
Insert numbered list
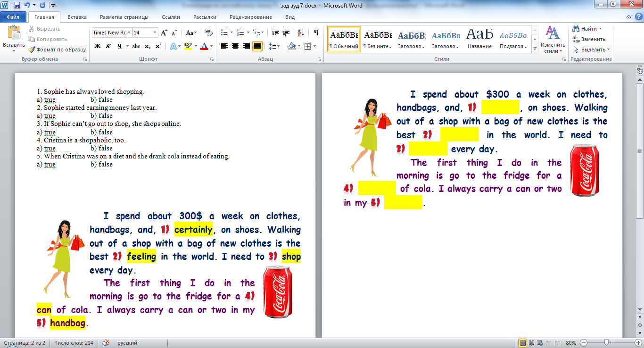click(240, 33)
